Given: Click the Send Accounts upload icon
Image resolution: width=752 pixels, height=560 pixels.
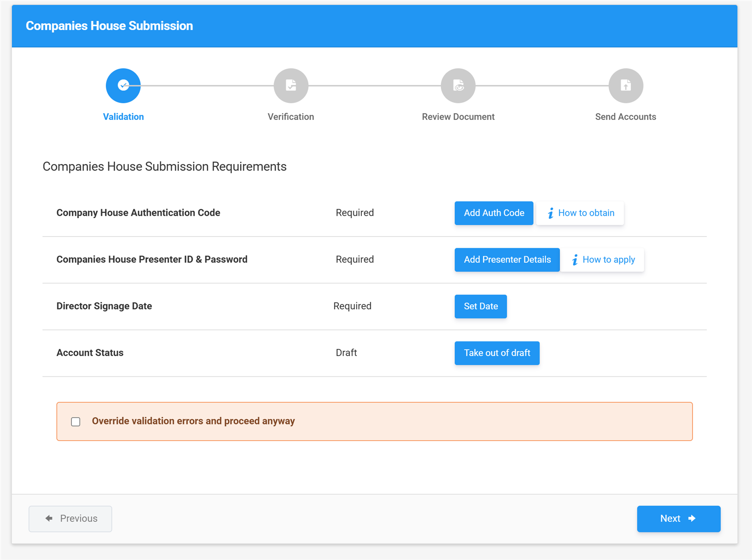Looking at the screenshot, I should pyautogui.click(x=626, y=86).
